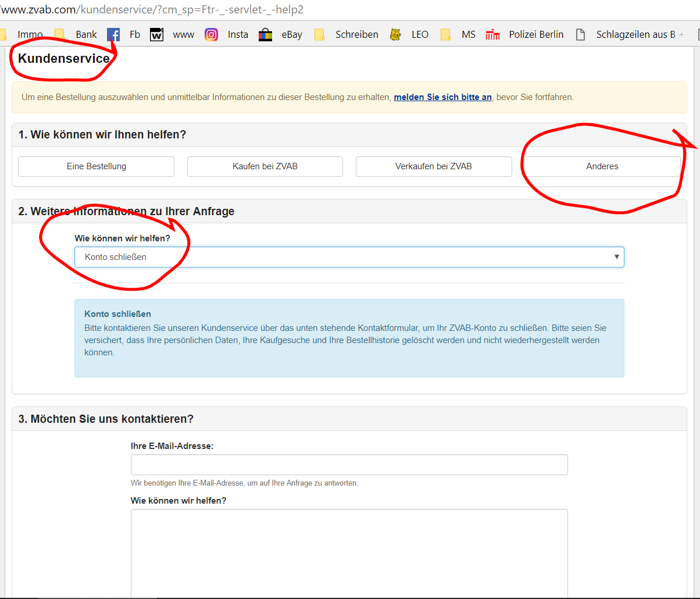Click the 'melden Sie sich bitte an' link

click(x=443, y=97)
